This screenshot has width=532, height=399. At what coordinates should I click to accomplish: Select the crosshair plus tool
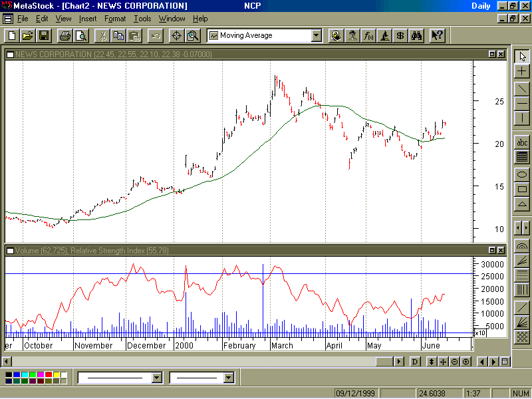(x=522, y=71)
